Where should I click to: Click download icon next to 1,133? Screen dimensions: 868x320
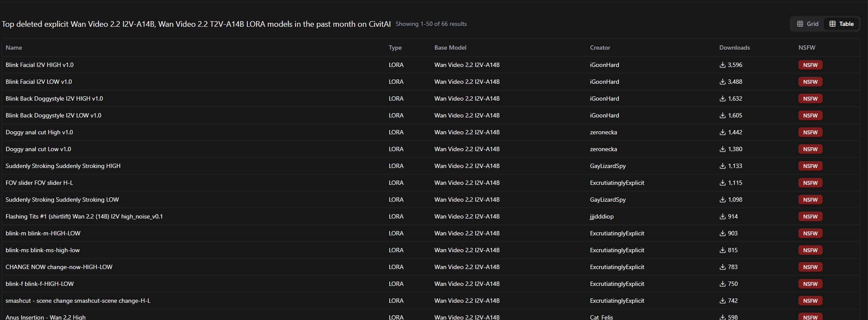(722, 166)
